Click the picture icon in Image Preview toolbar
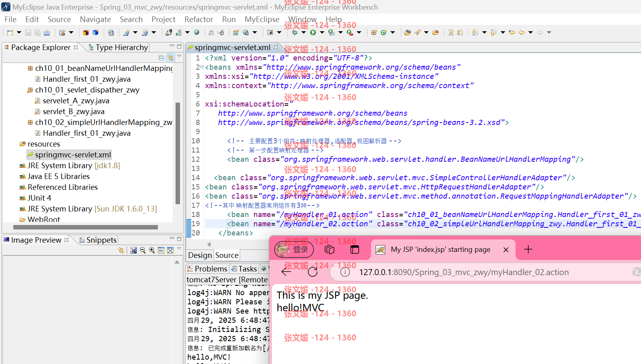The image size is (641, 364). click(133, 250)
